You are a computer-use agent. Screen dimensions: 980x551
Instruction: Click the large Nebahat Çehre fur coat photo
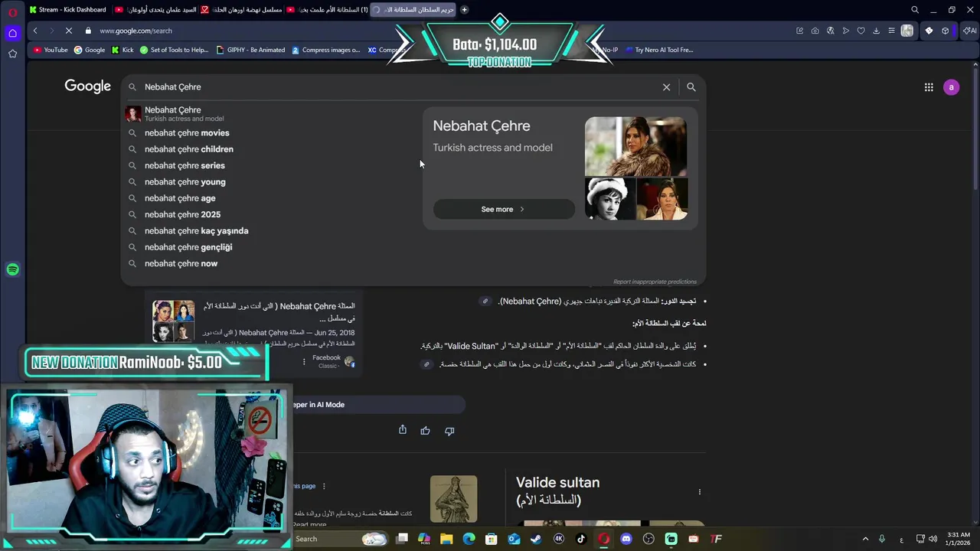pos(635,146)
